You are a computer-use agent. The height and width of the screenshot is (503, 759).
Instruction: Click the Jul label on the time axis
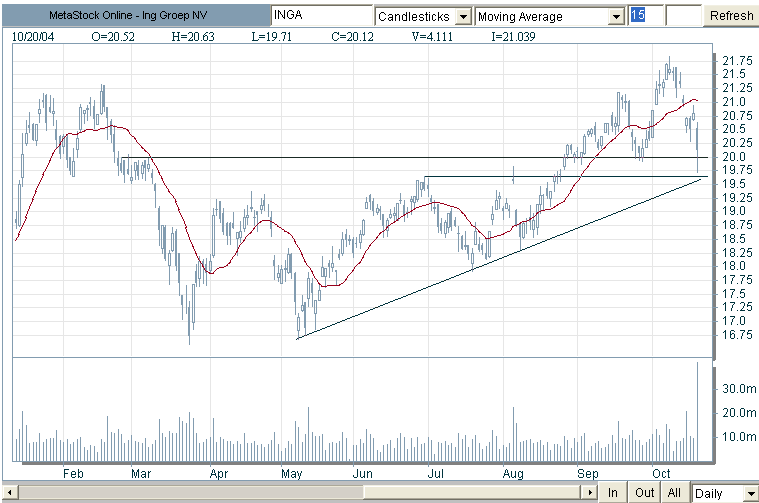pyautogui.click(x=436, y=473)
